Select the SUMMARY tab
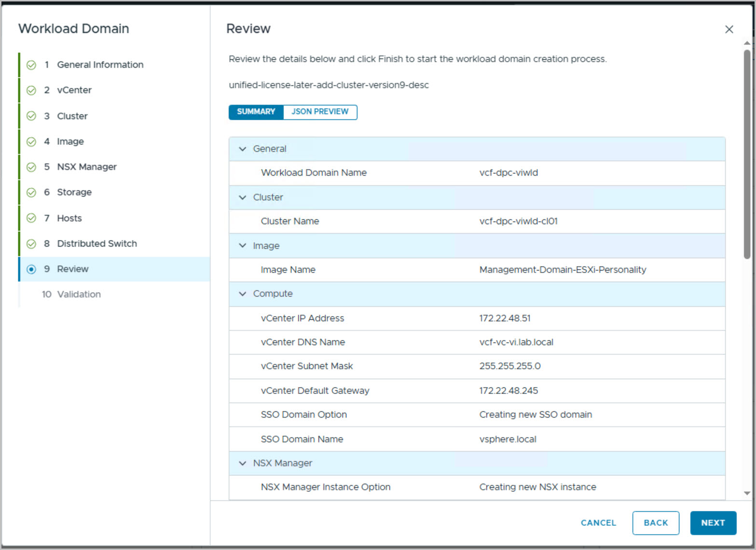756x550 pixels. coord(256,112)
